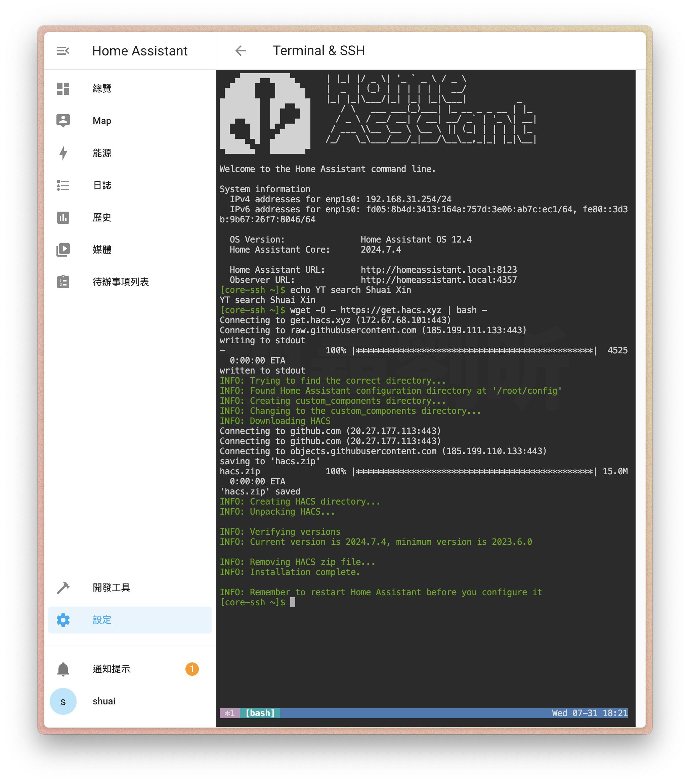Click the wget get.hacs.xyz command line
The width and height of the screenshot is (690, 784).
coord(388,310)
